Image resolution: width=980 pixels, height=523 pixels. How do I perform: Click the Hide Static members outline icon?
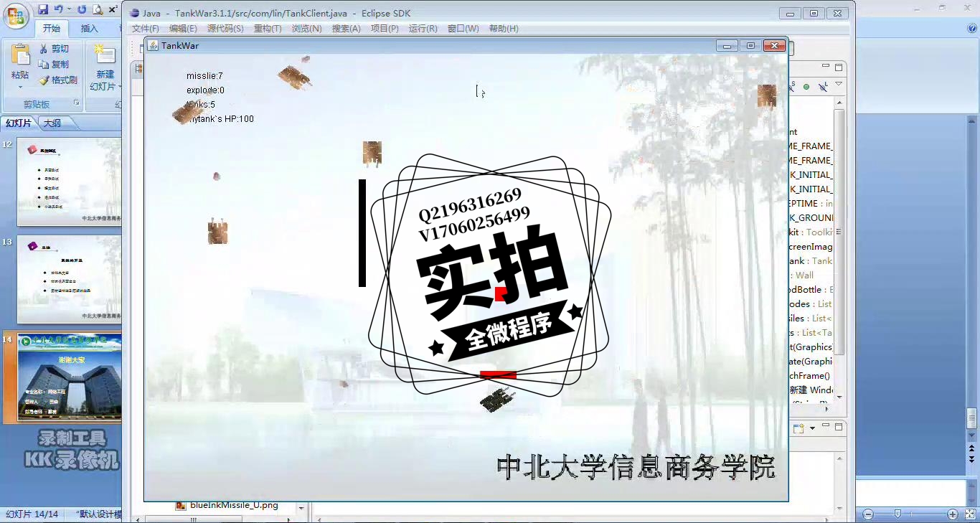coord(793,87)
